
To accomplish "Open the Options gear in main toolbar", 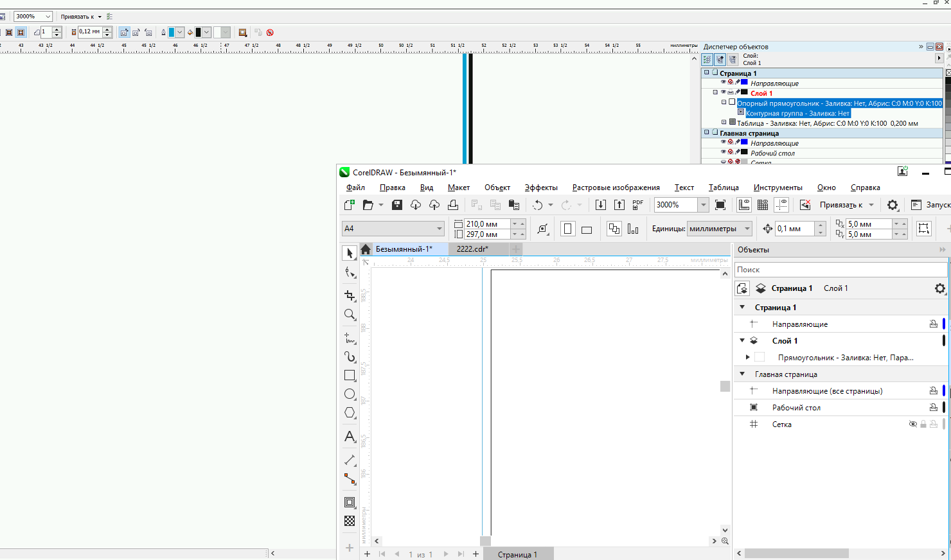I will tap(893, 205).
